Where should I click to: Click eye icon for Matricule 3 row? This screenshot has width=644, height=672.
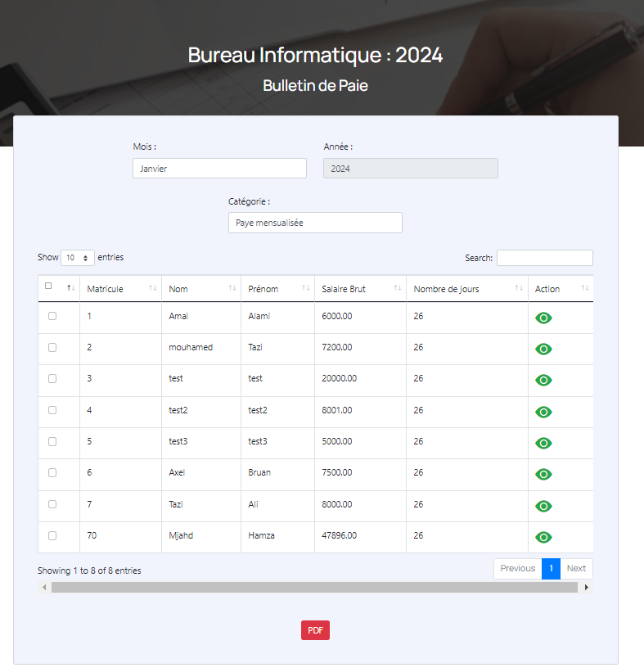(543, 380)
